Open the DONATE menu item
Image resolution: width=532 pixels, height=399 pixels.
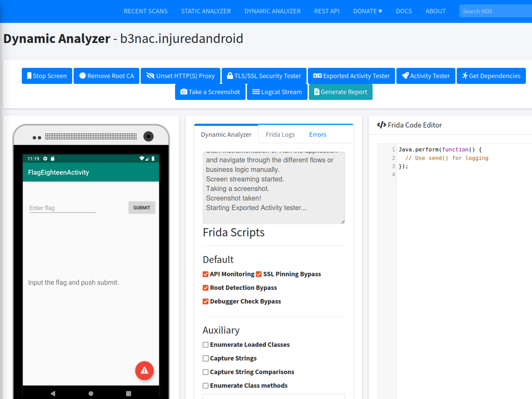367,11
